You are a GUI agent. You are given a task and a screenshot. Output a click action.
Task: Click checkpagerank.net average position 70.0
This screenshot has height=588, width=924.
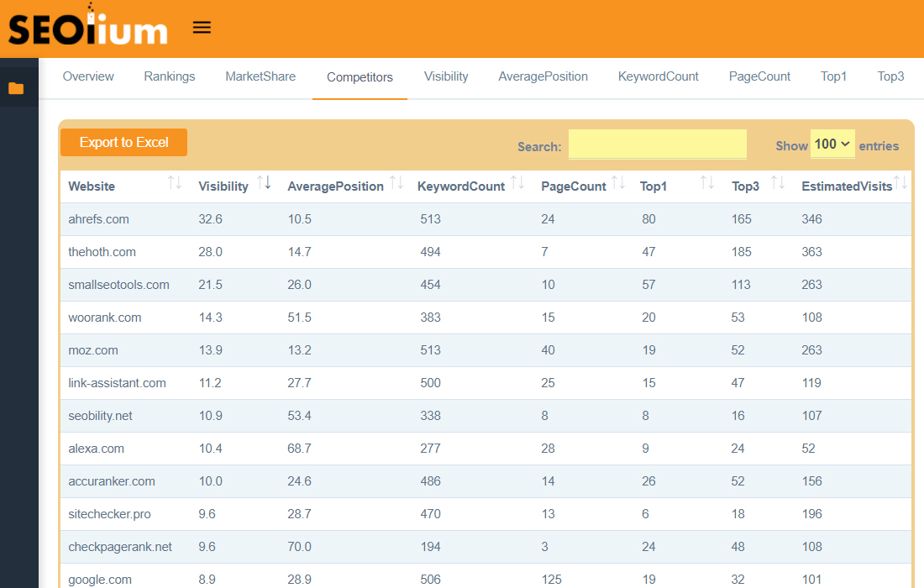(299, 547)
